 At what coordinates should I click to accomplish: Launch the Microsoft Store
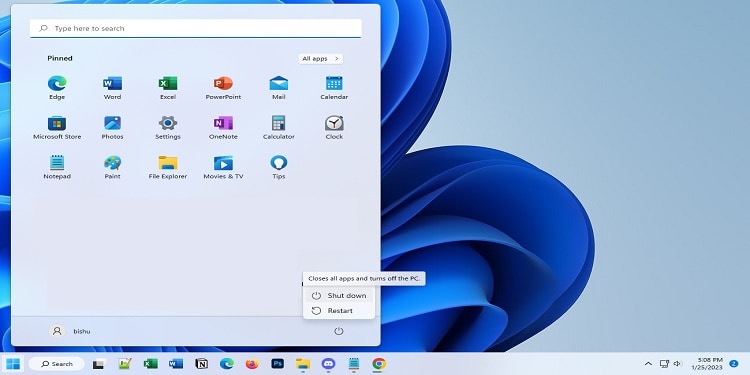57,128
